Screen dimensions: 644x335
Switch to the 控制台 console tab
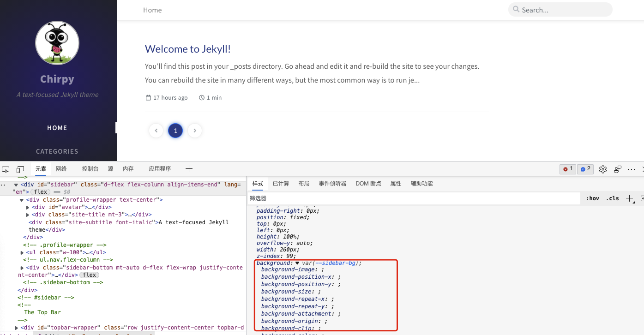(90, 169)
